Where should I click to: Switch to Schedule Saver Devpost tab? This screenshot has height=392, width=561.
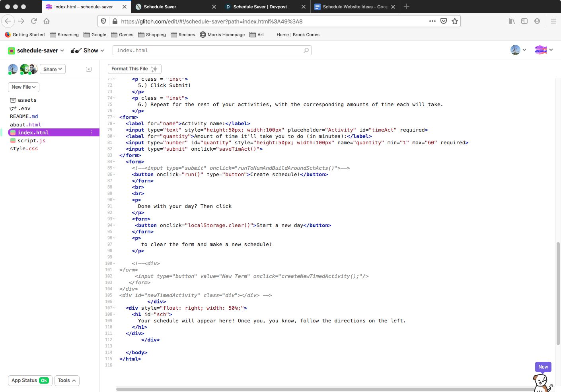click(x=260, y=7)
